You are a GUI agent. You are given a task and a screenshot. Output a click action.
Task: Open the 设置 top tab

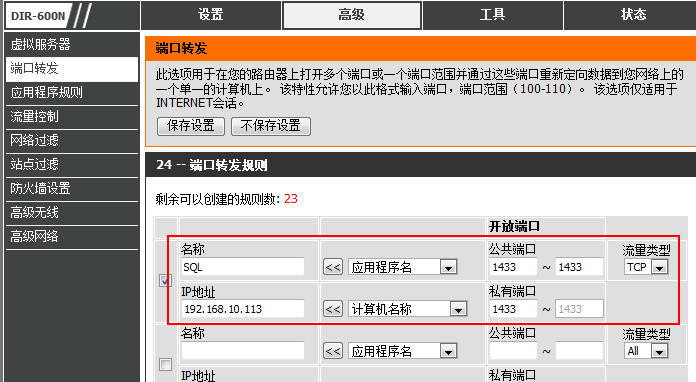coord(211,15)
